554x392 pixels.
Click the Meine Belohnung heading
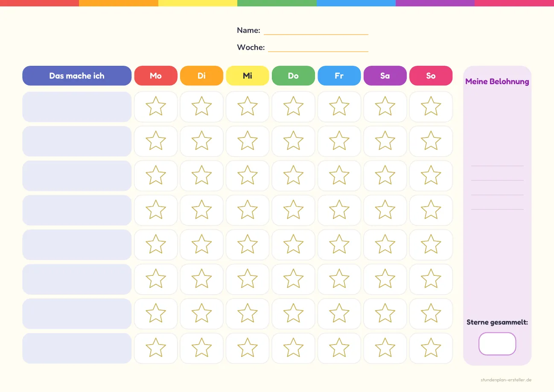click(x=497, y=82)
